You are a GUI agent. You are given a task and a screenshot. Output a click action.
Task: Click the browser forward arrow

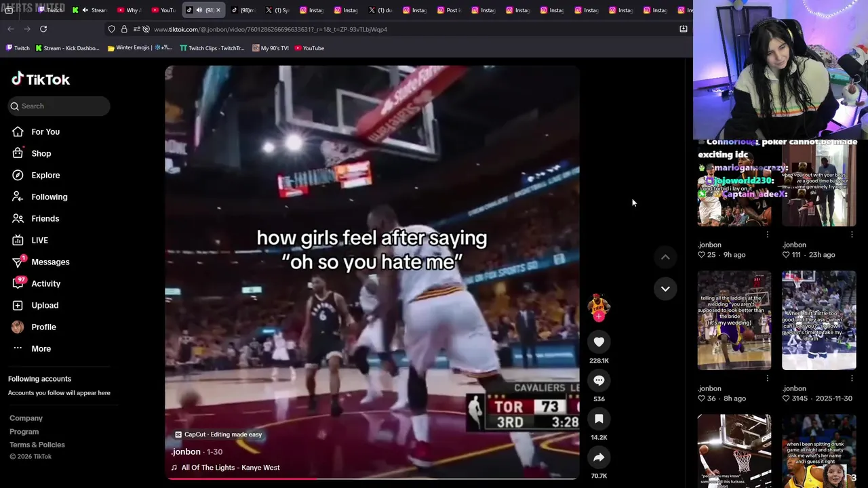point(27,29)
